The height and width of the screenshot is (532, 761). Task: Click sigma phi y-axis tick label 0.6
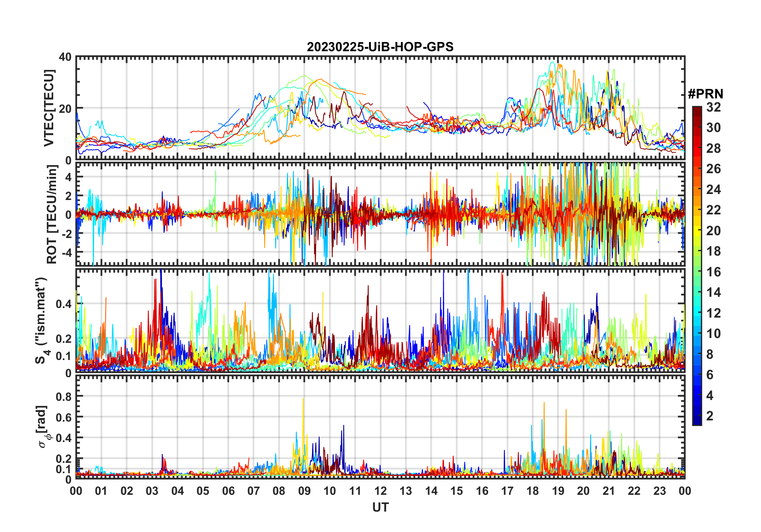click(x=64, y=417)
